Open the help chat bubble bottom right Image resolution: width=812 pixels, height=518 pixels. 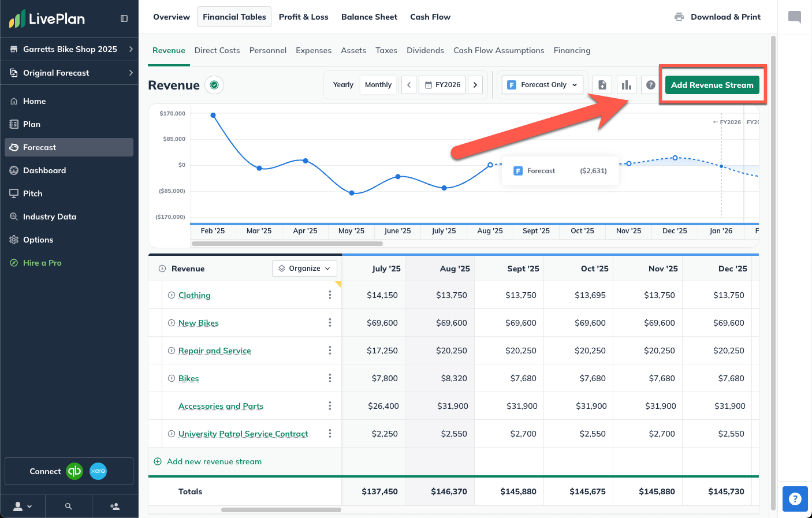(x=795, y=499)
